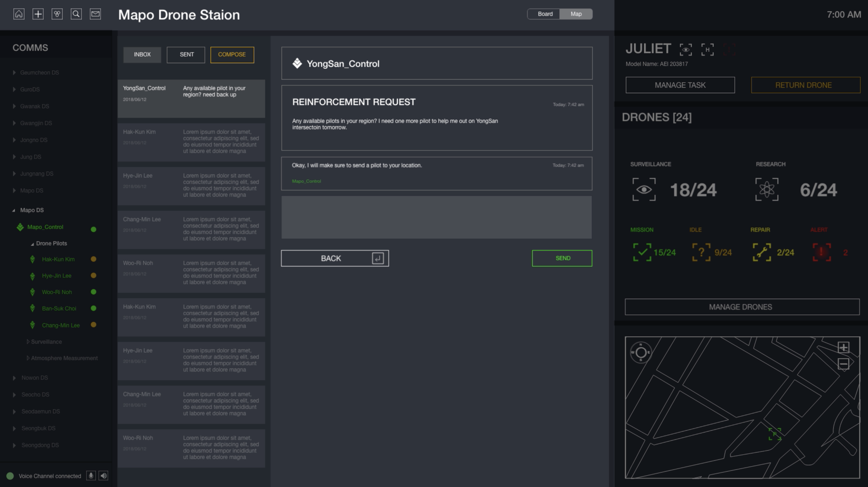The image size is (868, 487).
Task: Click the drone cluster icon next to search
Action: tap(57, 14)
